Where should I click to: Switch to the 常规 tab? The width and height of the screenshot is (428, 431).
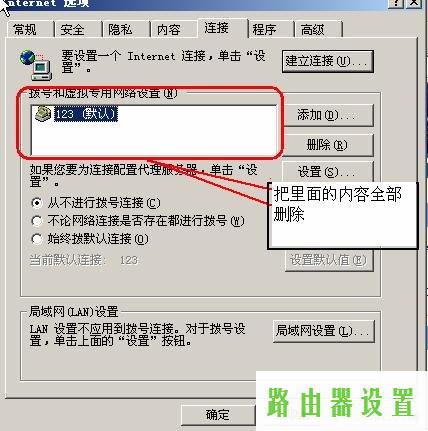point(29,30)
